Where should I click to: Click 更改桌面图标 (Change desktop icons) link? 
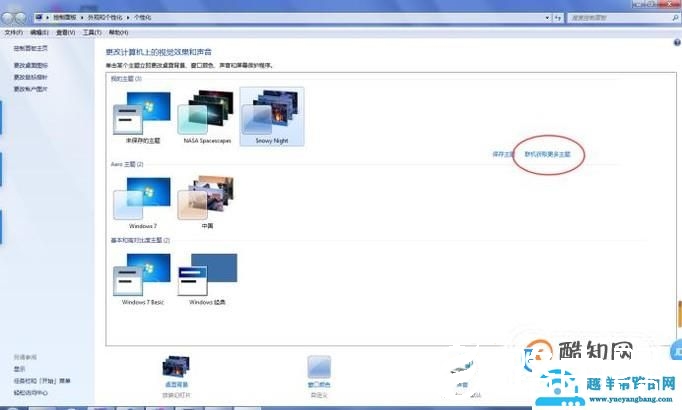click(x=29, y=65)
